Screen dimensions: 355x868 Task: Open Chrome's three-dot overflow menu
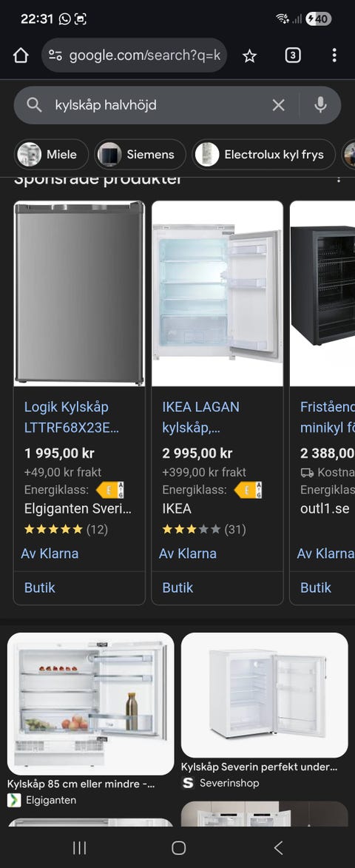(x=334, y=55)
